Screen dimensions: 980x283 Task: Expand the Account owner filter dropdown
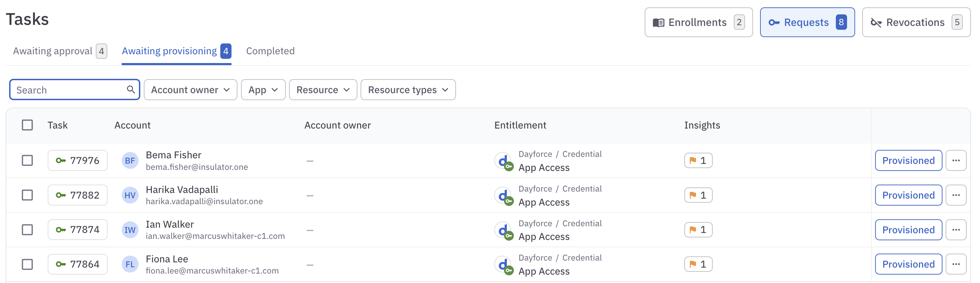click(x=190, y=90)
